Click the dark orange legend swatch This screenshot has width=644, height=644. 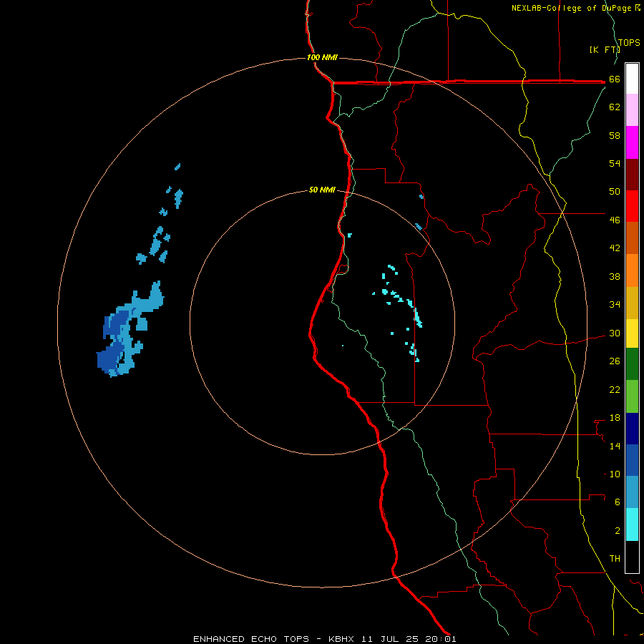click(632, 238)
